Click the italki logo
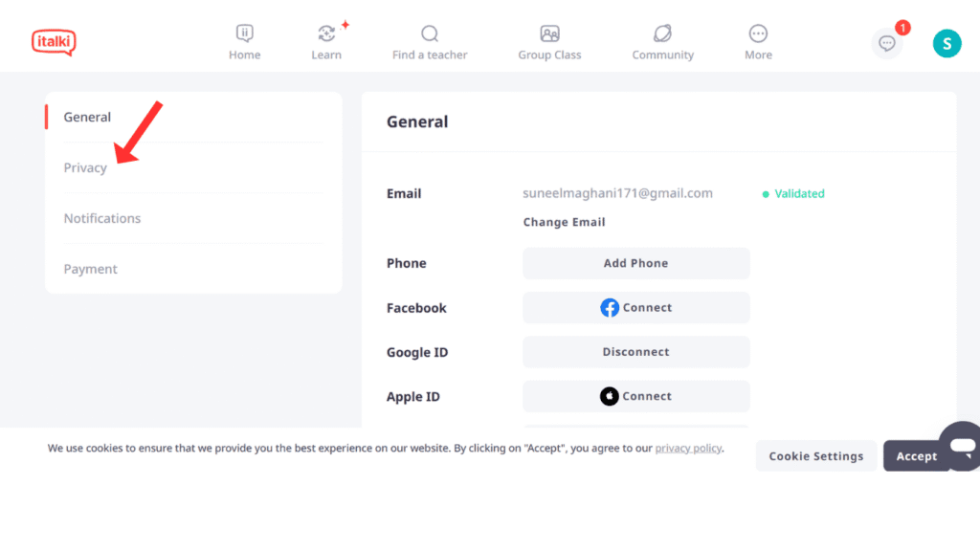 [x=53, y=42]
